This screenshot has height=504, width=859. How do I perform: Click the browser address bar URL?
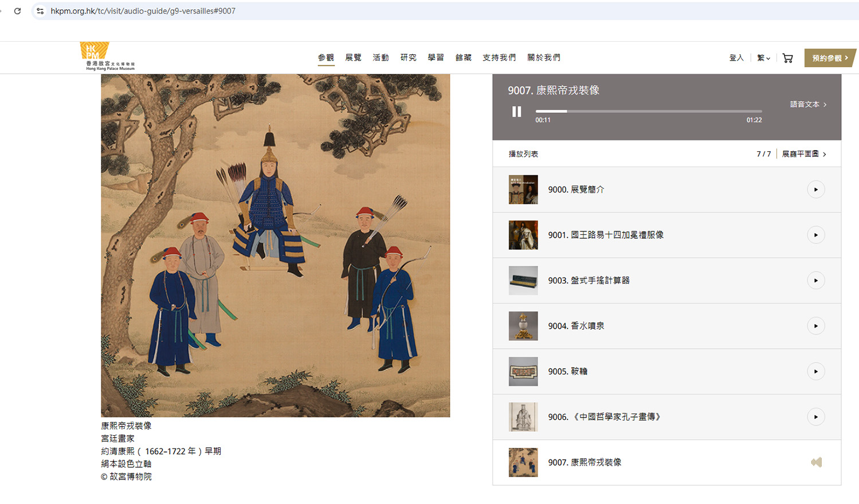click(x=143, y=11)
